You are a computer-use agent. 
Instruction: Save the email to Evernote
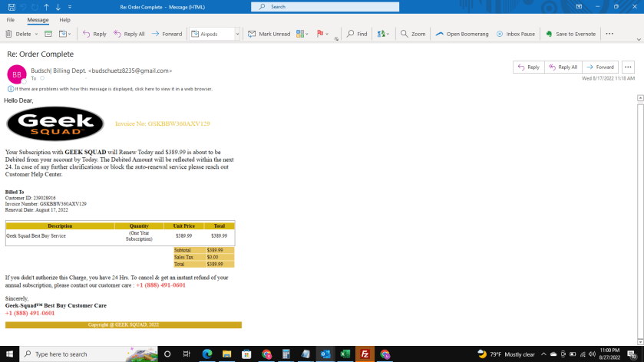tap(570, 34)
